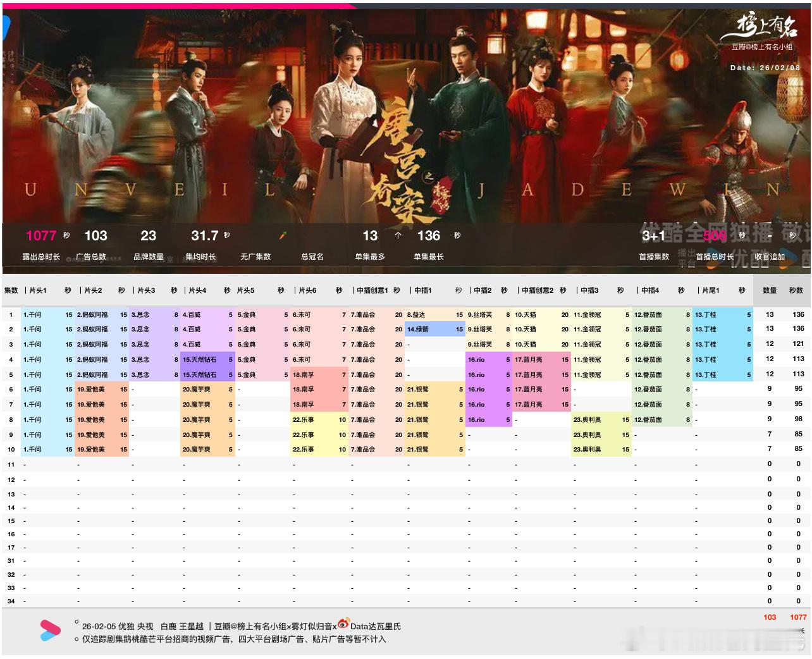This screenshot has height=659, width=812.
Task: Click the pink play-button logo at bottom left
Action: coord(50,631)
